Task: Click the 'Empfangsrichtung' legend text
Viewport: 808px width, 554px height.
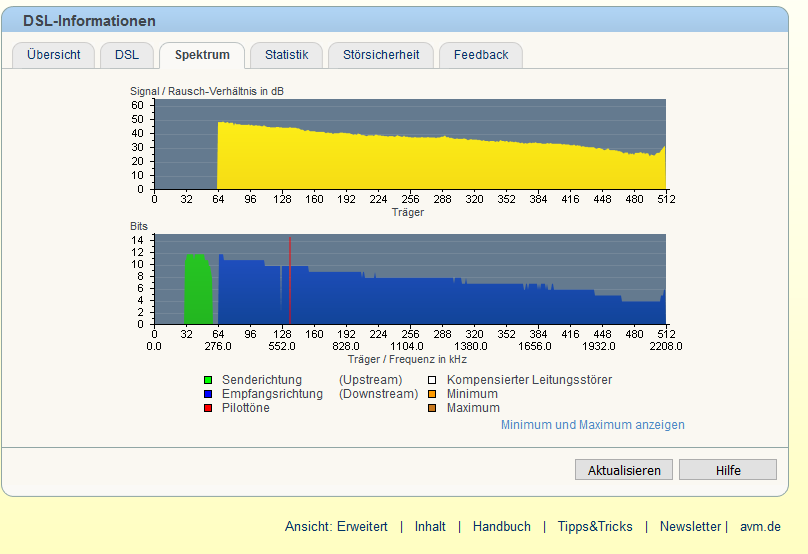Action: pos(272,394)
